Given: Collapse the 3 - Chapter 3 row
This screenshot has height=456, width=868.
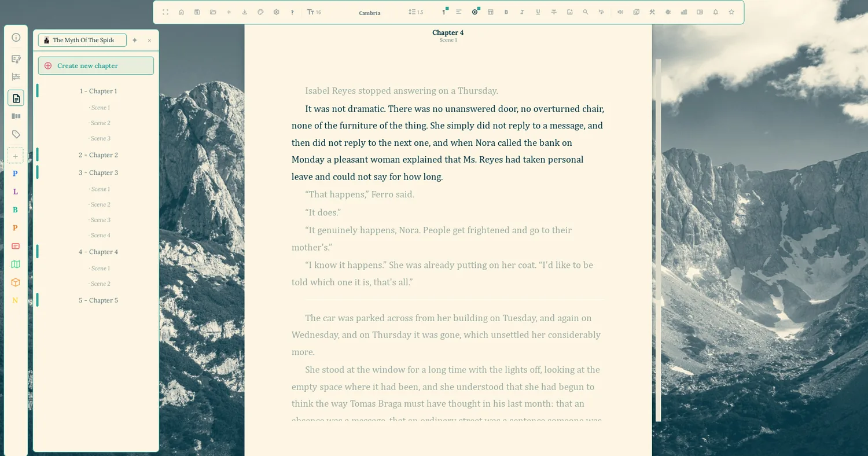Looking at the screenshot, I should [x=95, y=172].
